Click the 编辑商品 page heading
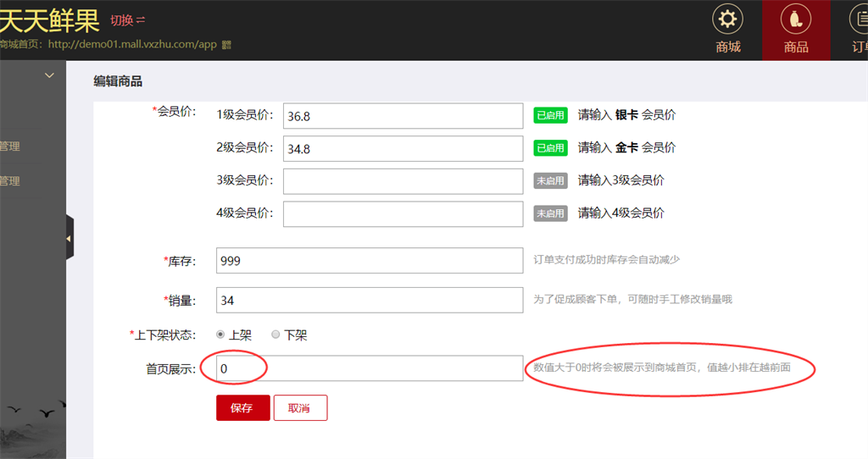868x459 pixels. (117, 81)
